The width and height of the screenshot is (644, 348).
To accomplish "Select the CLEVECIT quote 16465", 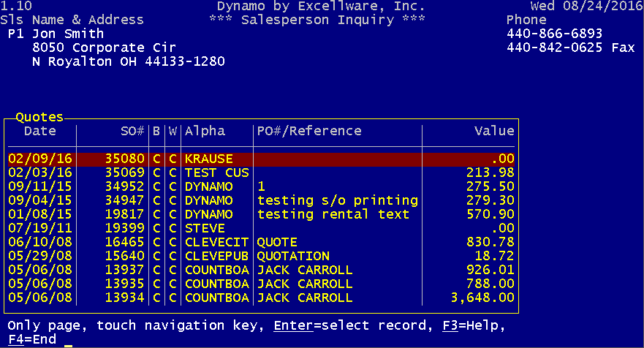I will tap(261, 242).
